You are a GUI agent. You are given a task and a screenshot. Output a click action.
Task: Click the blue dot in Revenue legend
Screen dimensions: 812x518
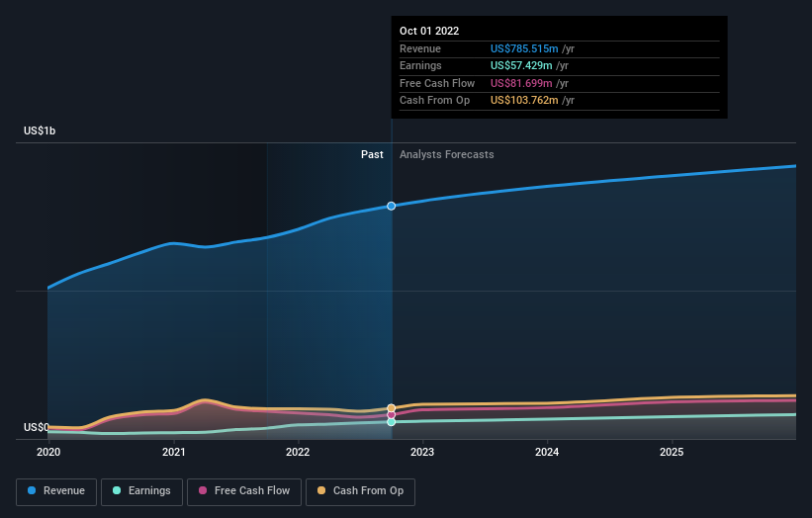click(x=32, y=490)
